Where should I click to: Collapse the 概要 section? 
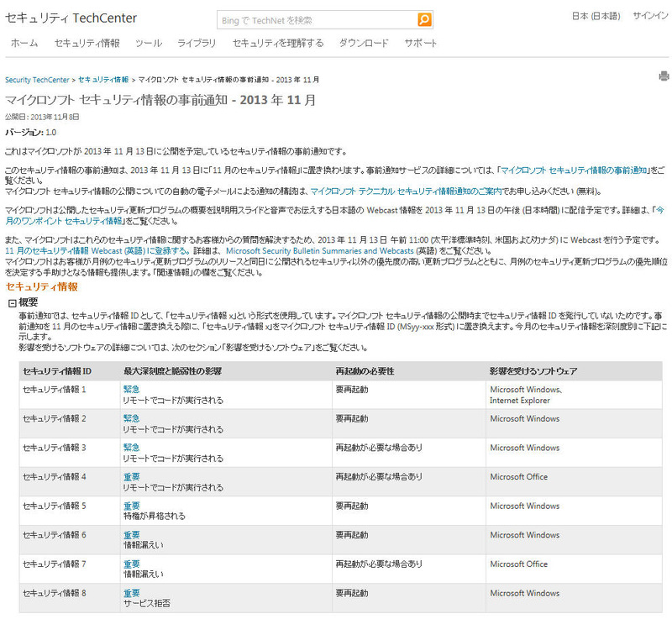coord(12,302)
